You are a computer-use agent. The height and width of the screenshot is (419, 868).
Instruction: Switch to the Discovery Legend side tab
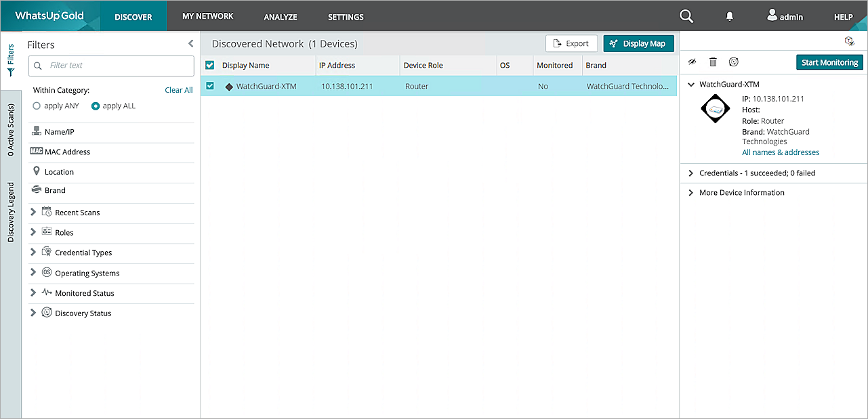click(x=11, y=212)
